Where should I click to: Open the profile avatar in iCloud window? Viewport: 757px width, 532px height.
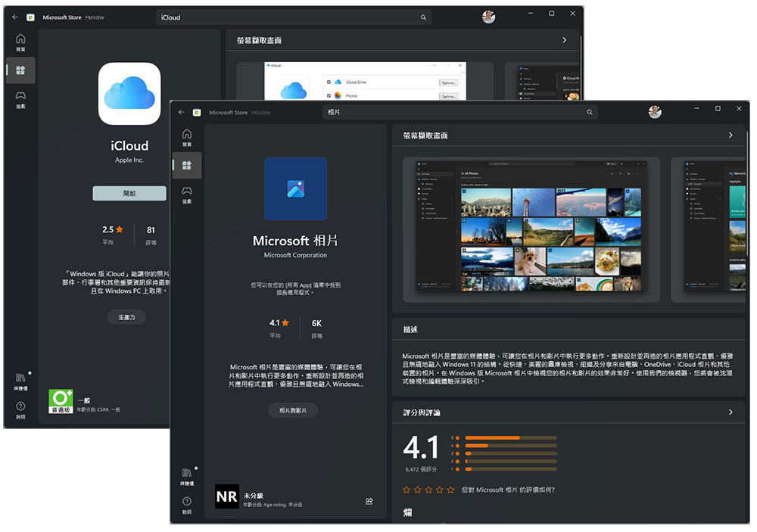pyautogui.click(x=488, y=17)
